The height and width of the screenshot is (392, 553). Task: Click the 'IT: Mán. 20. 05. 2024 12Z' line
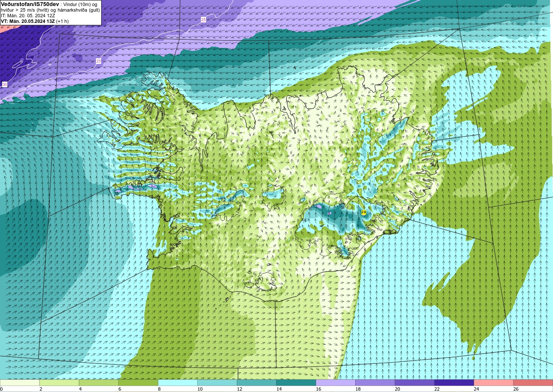coord(28,16)
